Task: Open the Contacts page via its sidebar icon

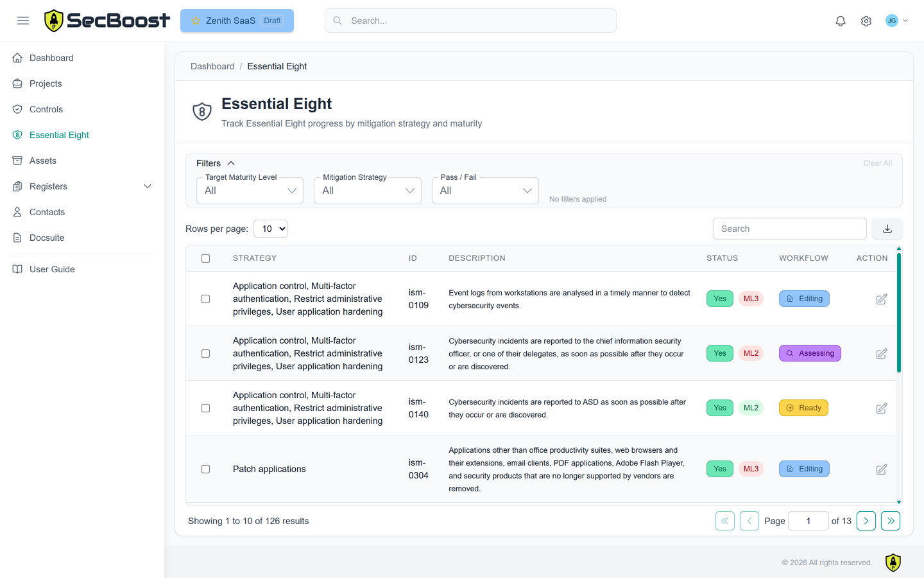Action: (17, 211)
